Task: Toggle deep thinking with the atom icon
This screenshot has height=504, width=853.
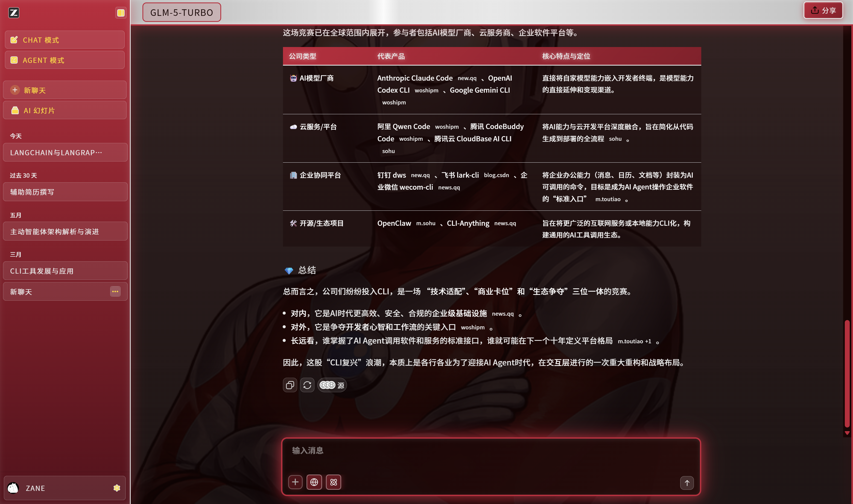Action: pos(333,482)
